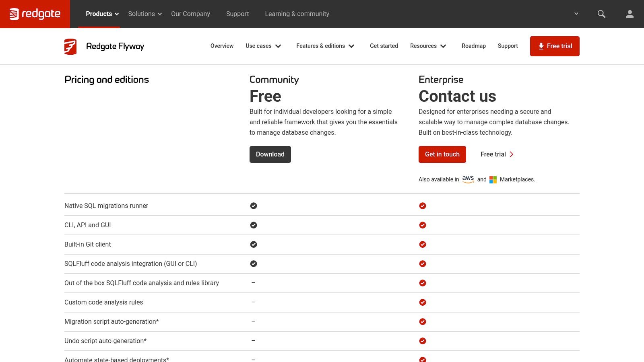The image size is (644, 362).
Task: Click the Community Download button
Action: pos(270,154)
